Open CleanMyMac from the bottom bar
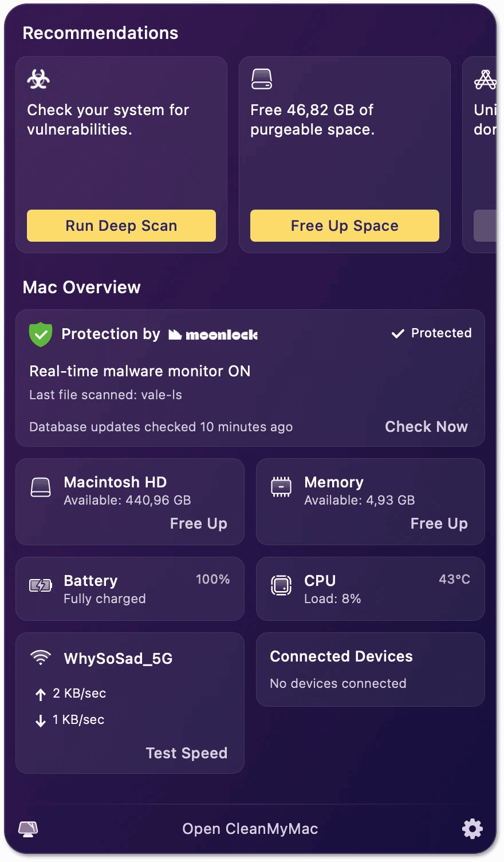504x862 pixels. 250,829
